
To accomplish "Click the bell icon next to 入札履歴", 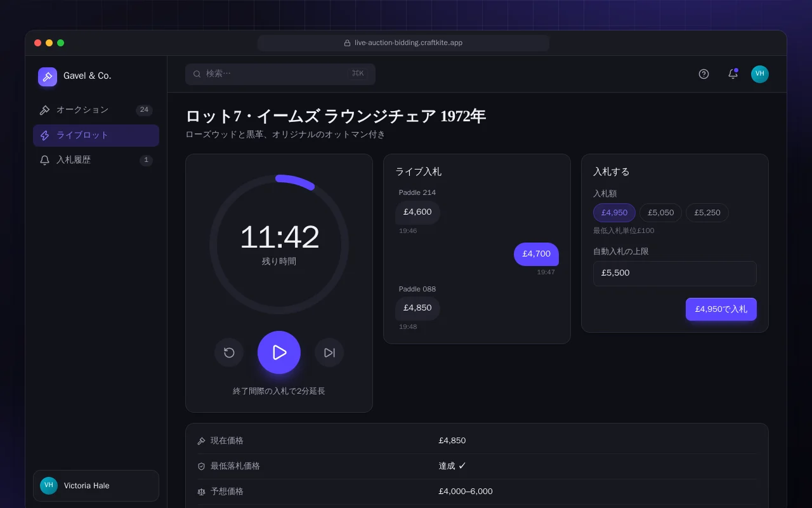I will (44, 160).
